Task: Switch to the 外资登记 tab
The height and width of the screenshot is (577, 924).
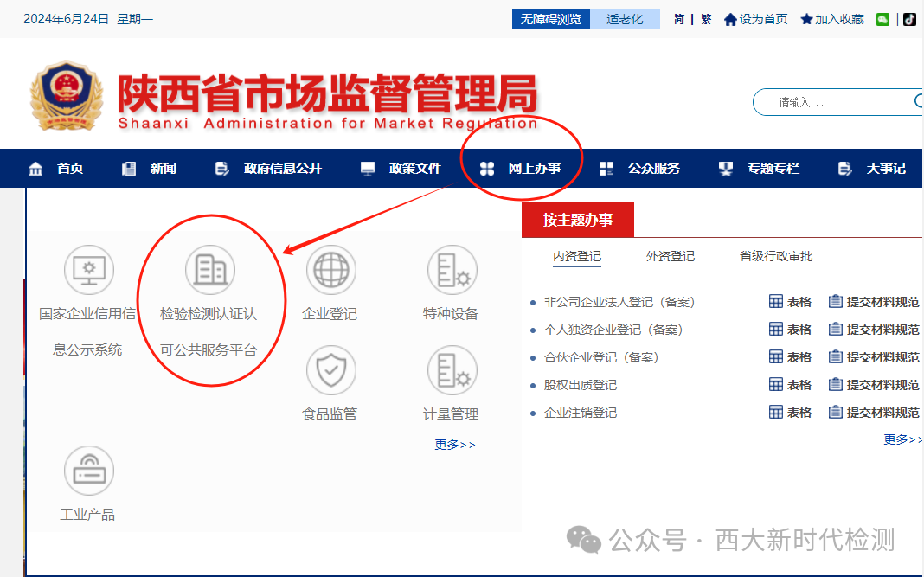Action: [670, 256]
